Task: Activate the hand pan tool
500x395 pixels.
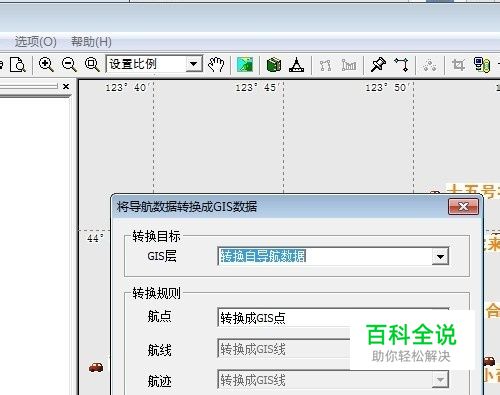Action: pos(216,64)
